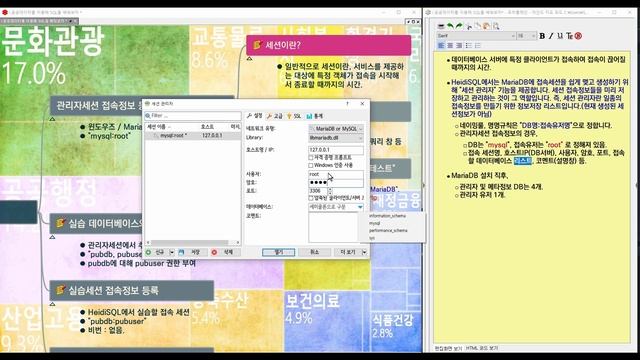The height and width of the screenshot is (360, 640).
Task: Click the paste icon in note toolbar
Action: point(487,26)
